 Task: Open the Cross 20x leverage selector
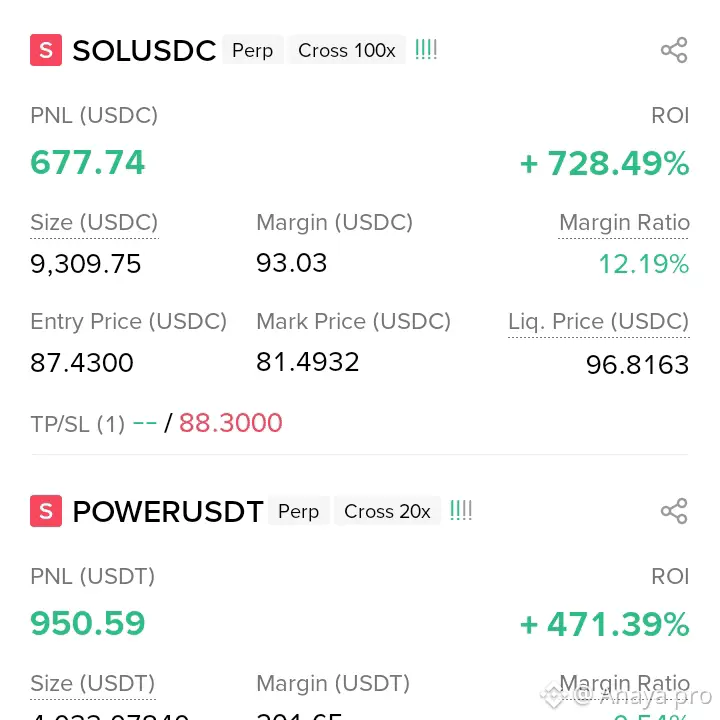point(387,511)
